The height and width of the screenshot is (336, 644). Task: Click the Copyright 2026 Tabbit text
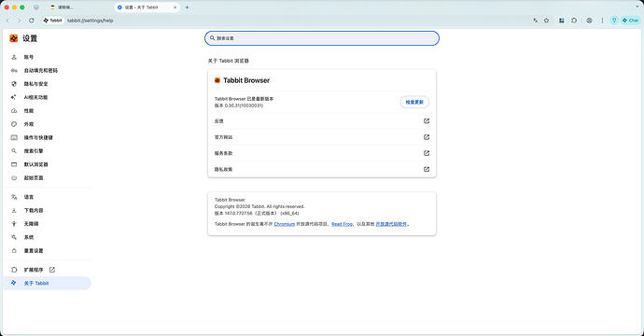click(259, 206)
